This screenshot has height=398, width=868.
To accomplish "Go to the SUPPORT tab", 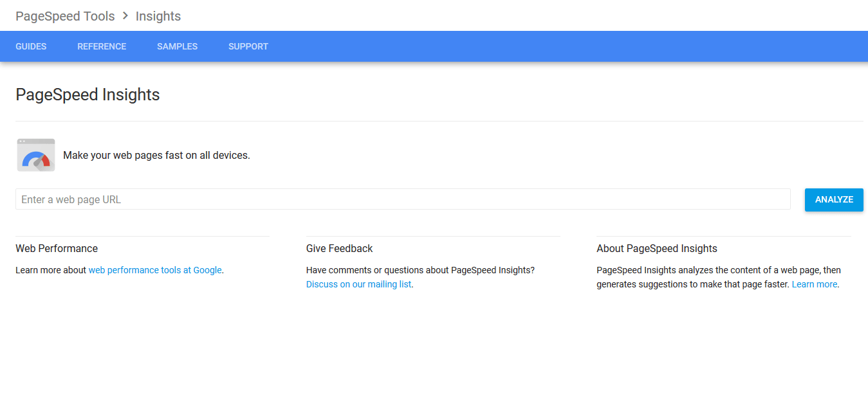I will (x=248, y=46).
